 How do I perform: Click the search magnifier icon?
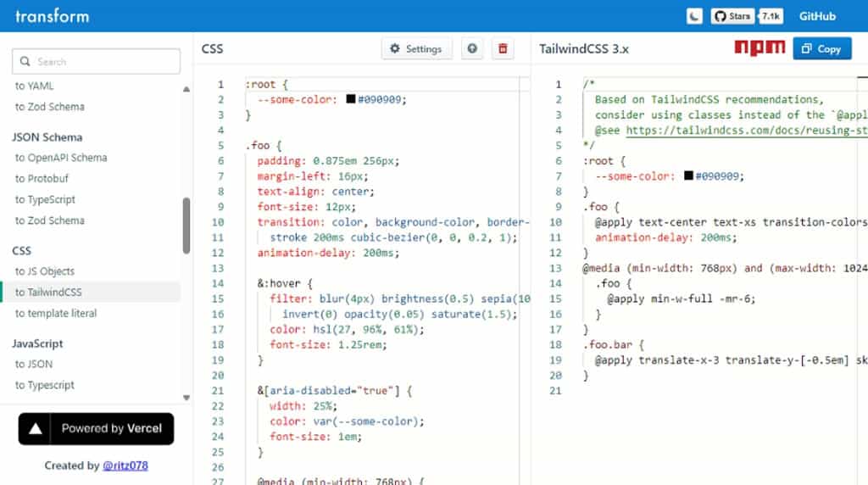click(x=25, y=61)
